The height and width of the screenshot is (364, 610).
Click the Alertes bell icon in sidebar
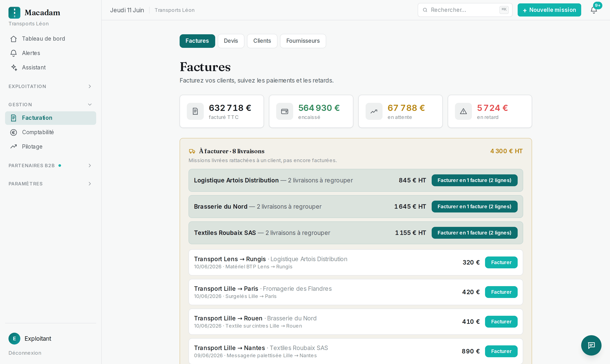pos(14,53)
